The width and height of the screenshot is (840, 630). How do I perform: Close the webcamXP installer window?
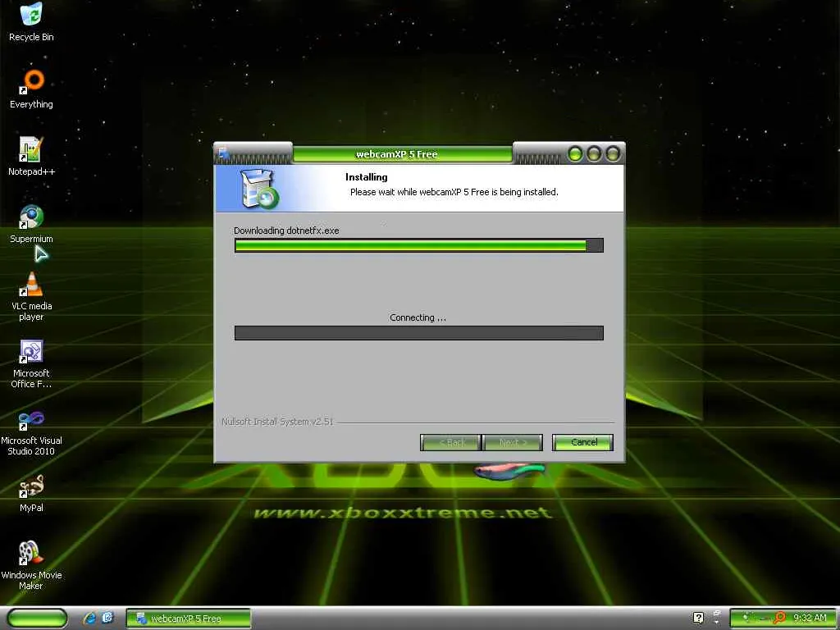click(612, 154)
